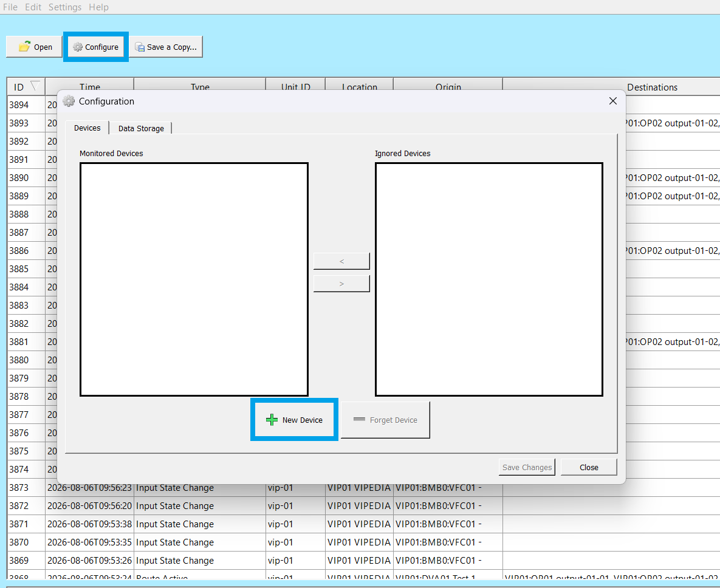Click the gear icon in Configuration title
The image size is (720, 588).
point(69,101)
